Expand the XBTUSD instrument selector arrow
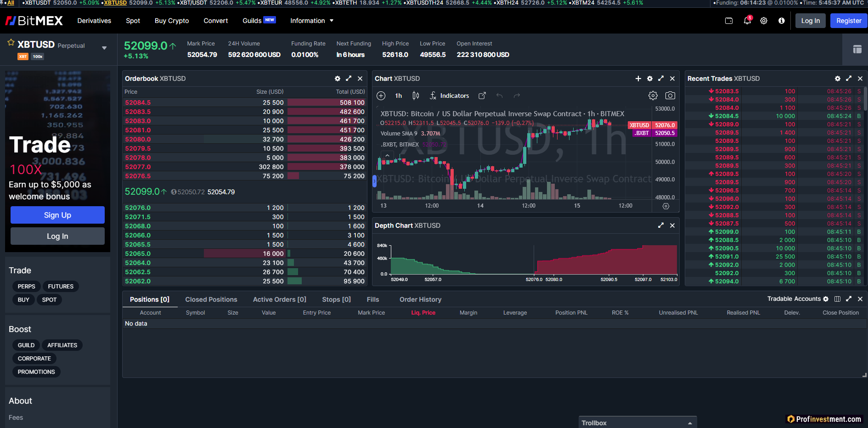The height and width of the screenshot is (428, 868). click(104, 48)
